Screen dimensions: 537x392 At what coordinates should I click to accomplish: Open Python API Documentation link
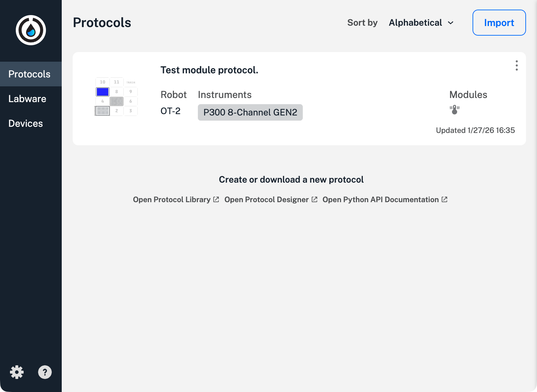pyautogui.click(x=381, y=199)
